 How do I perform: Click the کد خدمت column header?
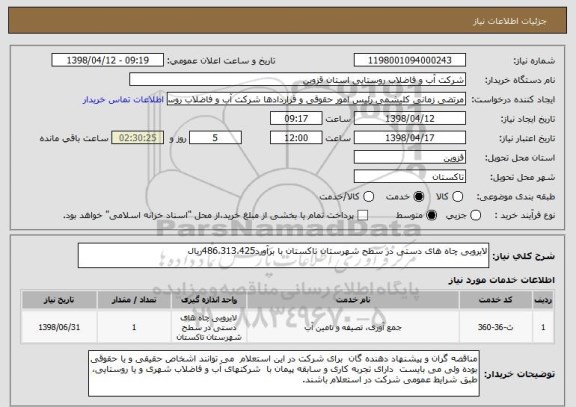(x=496, y=300)
